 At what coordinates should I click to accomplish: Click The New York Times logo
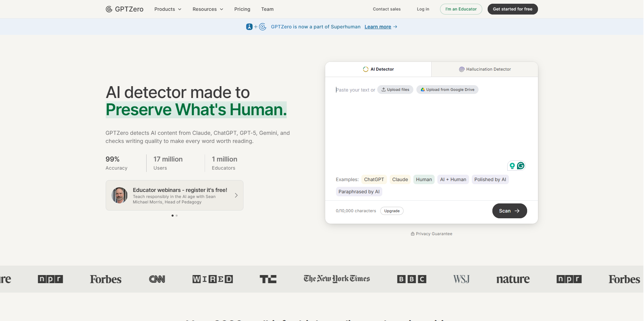point(337,279)
